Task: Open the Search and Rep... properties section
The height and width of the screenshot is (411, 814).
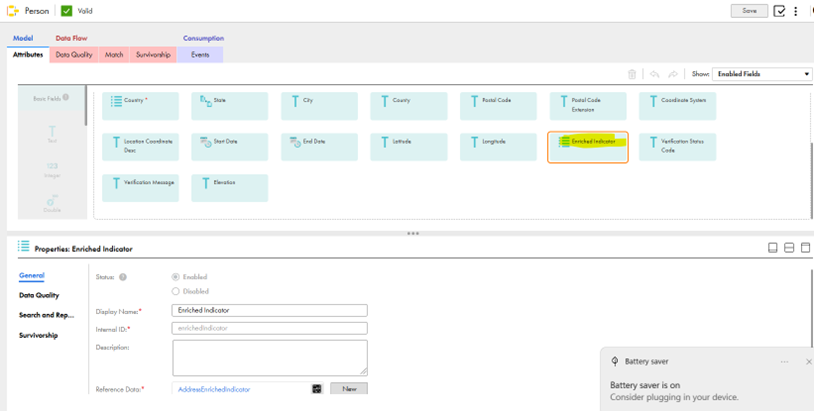Action: (x=47, y=315)
